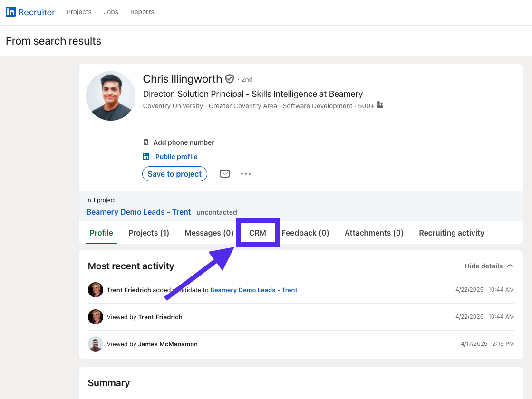Click the verified shield badge beside name

[230, 79]
